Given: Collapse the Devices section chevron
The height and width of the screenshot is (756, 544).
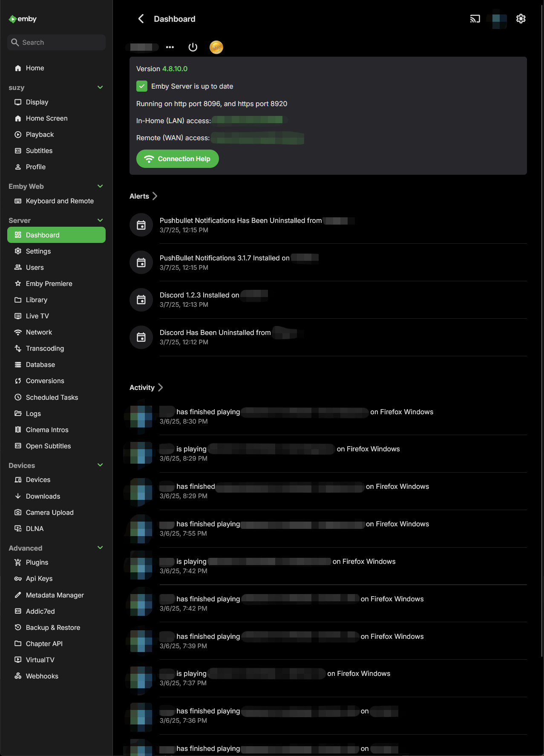Looking at the screenshot, I should coord(100,465).
